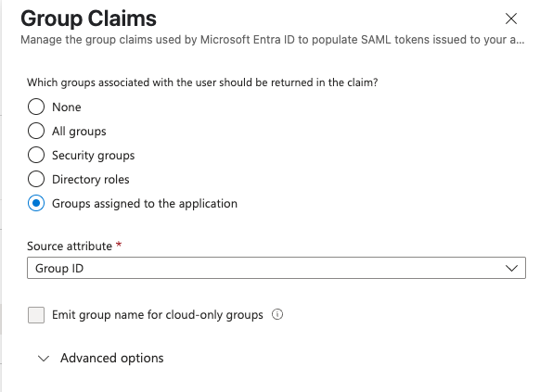The image size is (540, 392).
Task: Close the Group Claims panel
Action: coord(511,19)
